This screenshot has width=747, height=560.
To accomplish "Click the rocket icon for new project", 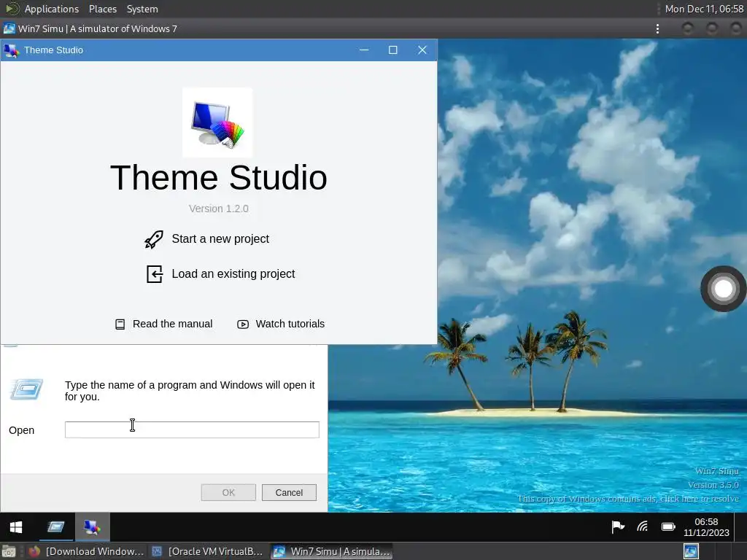I will point(154,239).
